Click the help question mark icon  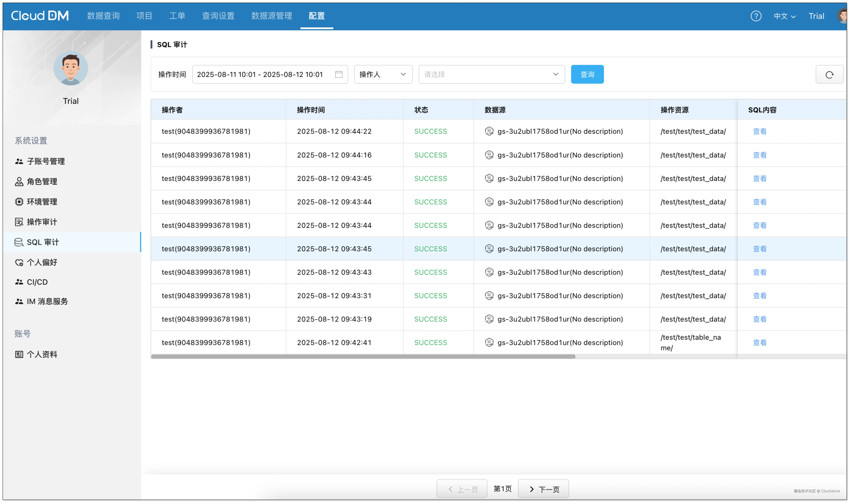pyautogui.click(x=756, y=16)
